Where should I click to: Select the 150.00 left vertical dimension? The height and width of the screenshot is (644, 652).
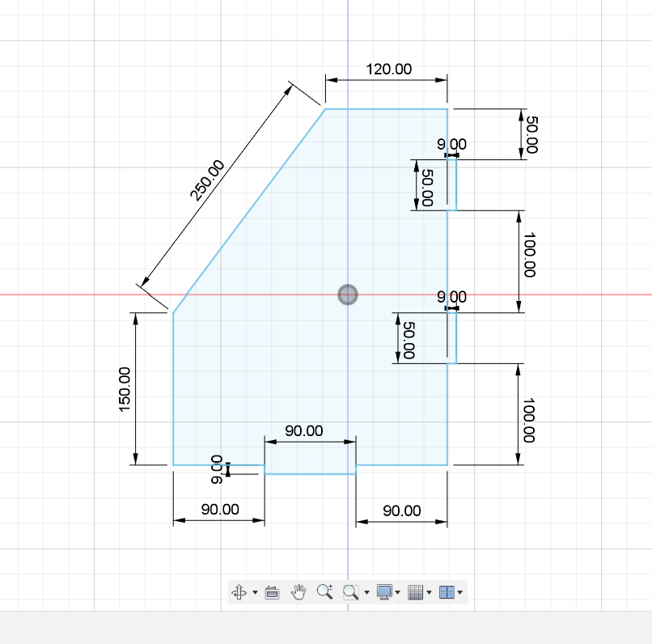click(125, 390)
